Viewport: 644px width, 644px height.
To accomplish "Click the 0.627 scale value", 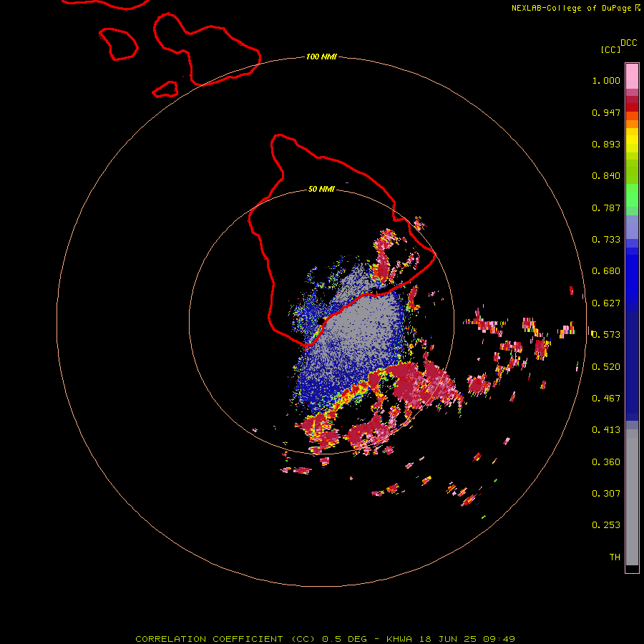I will click(606, 303).
